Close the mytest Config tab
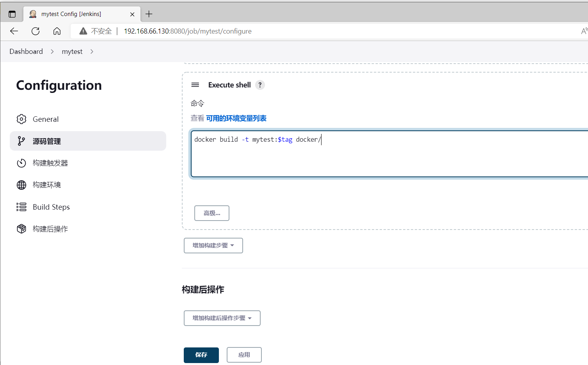Viewport: 588px width, 365px height. point(132,14)
